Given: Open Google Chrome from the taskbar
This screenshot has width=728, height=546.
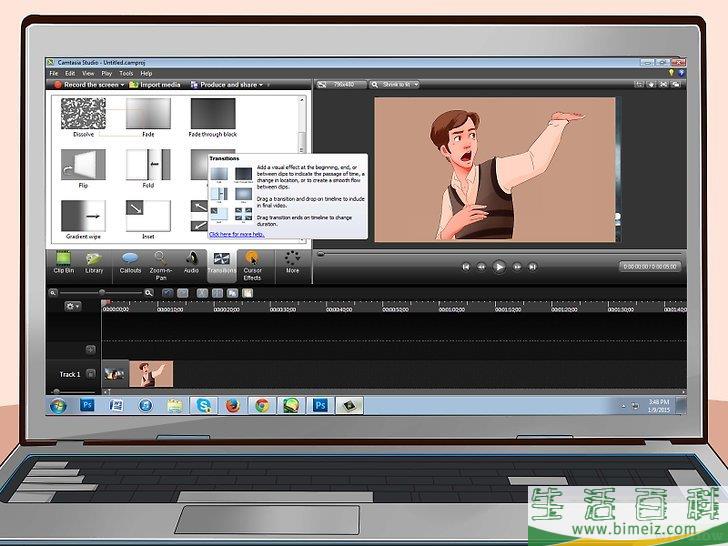Looking at the screenshot, I should 262,406.
